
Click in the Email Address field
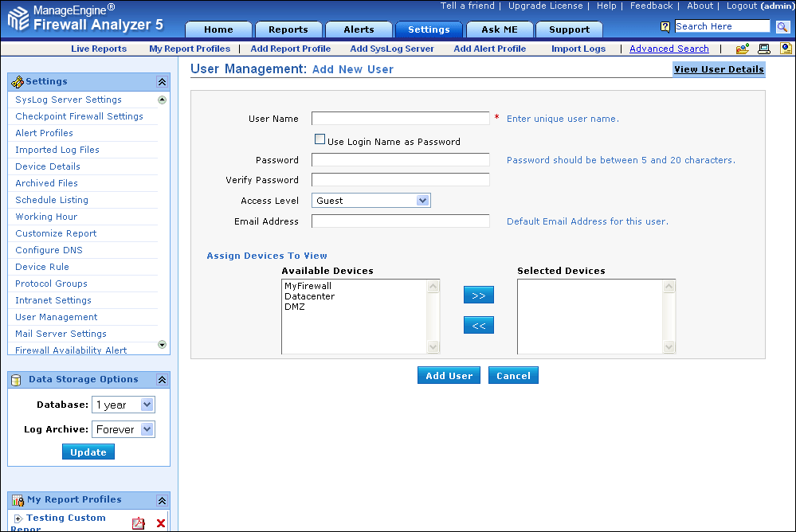pos(401,221)
